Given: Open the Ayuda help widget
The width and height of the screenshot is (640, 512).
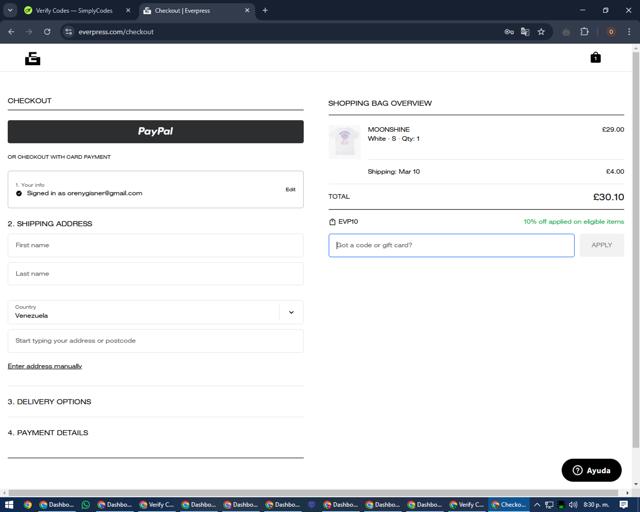Looking at the screenshot, I should click(591, 470).
